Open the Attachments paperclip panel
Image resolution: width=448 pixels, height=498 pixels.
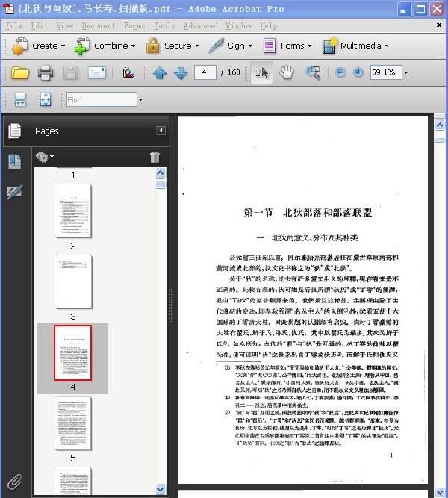(14, 482)
